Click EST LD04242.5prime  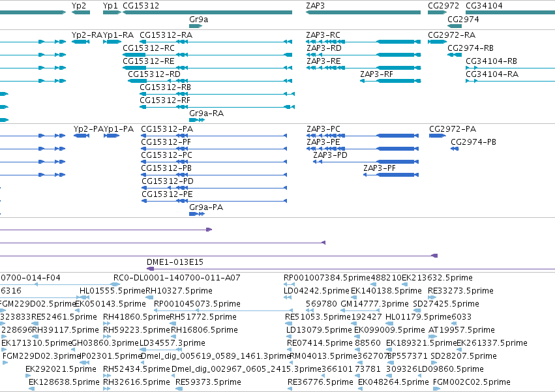[x=316, y=291]
